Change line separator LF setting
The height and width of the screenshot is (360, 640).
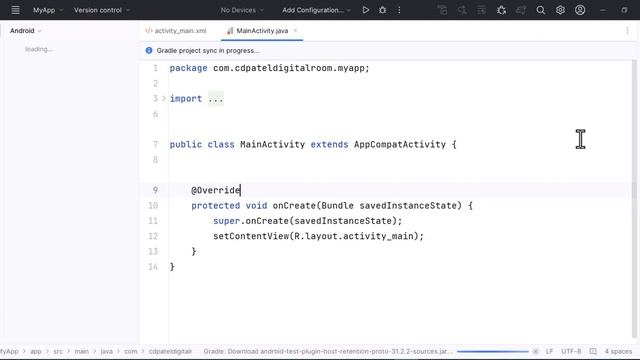click(x=549, y=351)
